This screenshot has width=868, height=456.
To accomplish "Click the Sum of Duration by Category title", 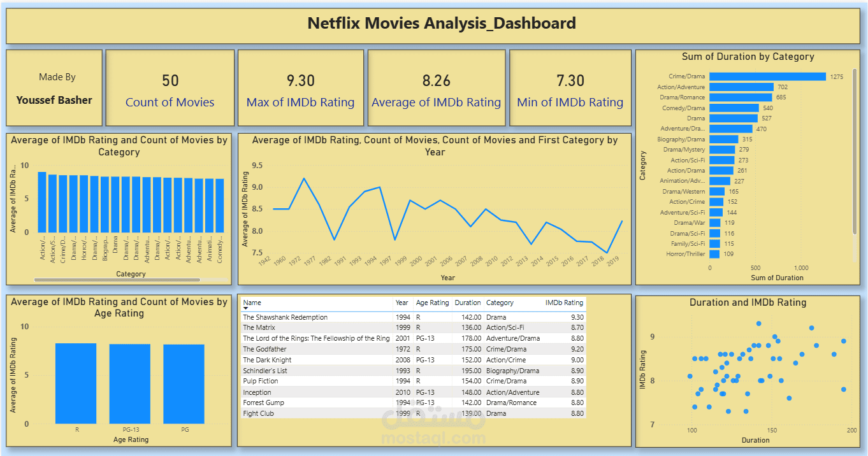I will tap(748, 57).
